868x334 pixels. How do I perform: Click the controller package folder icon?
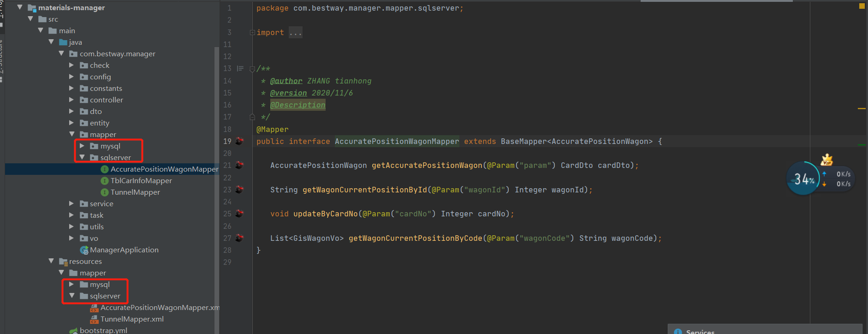pyautogui.click(x=84, y=100)
